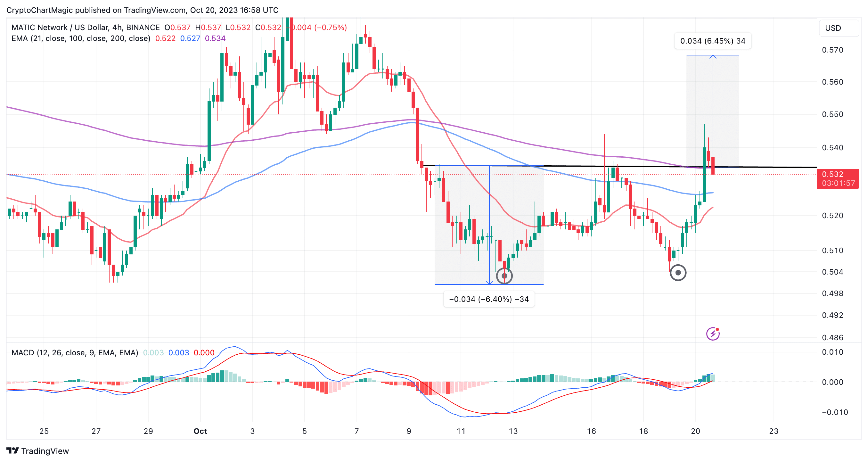Viewport: 868px width, 462px height.
Task: Click the 16 date label on time axis
Action: click(591, 431)
